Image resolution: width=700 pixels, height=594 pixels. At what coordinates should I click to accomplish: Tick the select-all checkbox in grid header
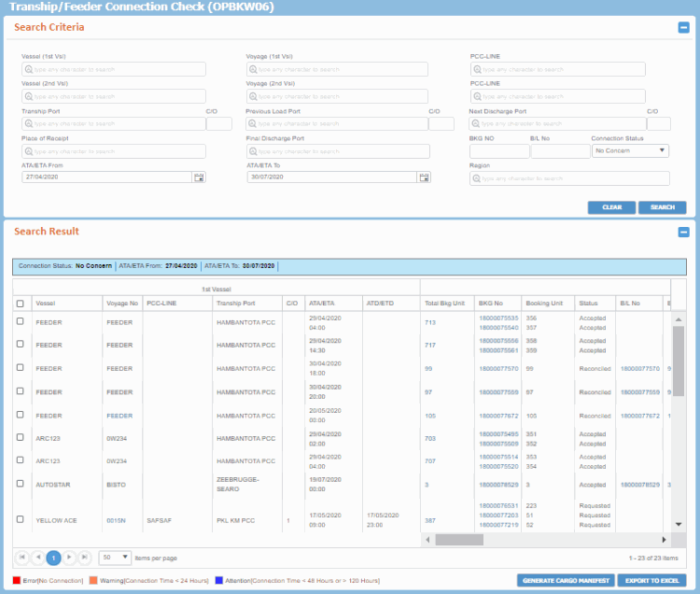tap(21, 304)
